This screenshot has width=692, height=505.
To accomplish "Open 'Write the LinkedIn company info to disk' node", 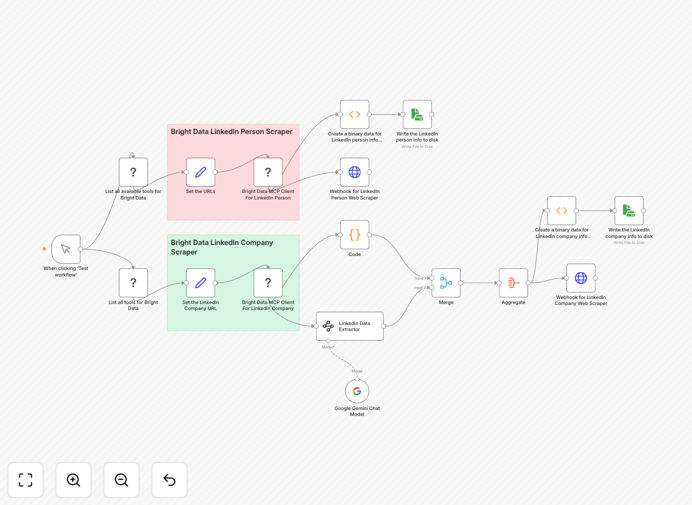I will [629, 211].
